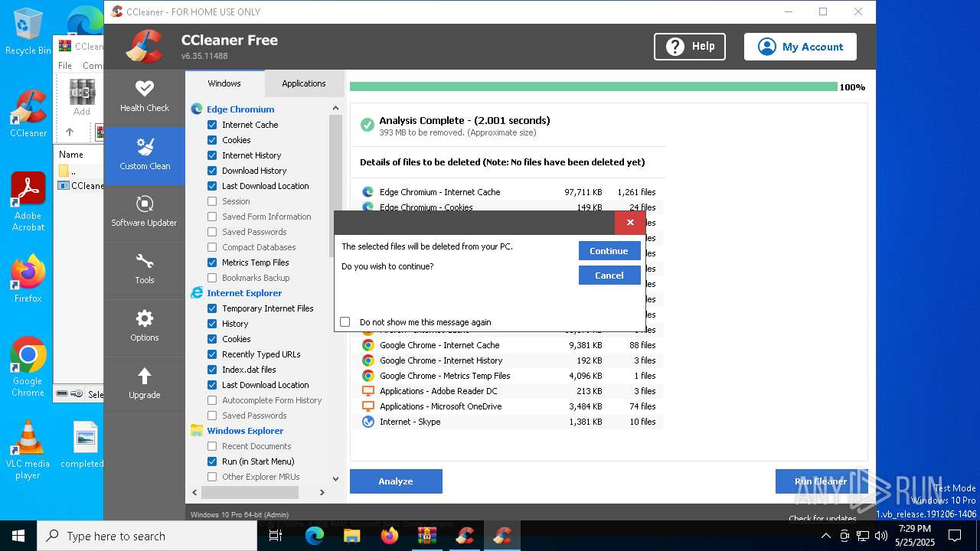Screen dimensions: 980x551
Task: Enable Recent Documents checkbox
Action: point(212,446)
